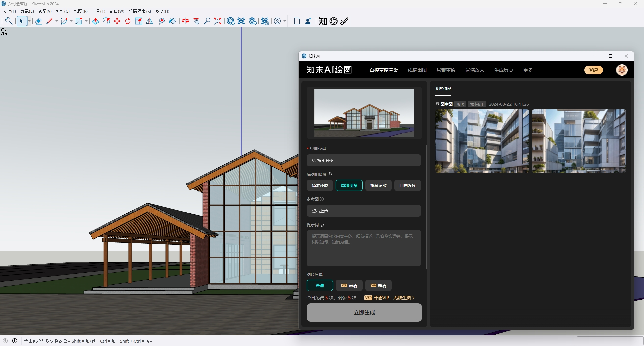This screenshot has width=644, height=346.
Task: Expand the Line tool dropdown arrow
Action: point(57,21)
